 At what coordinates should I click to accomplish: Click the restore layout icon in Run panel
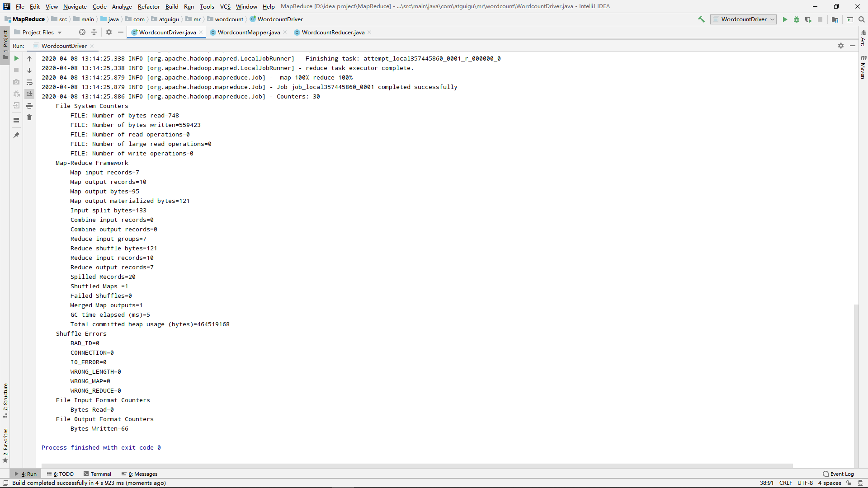pyautogui.click(x=16, y=120)
